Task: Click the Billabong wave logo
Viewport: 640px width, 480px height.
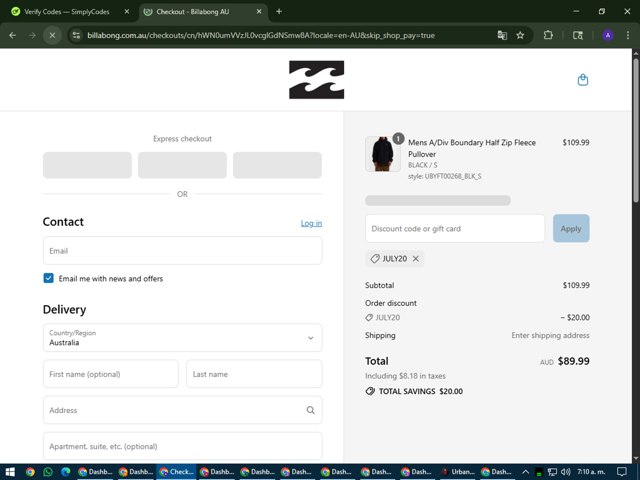Action: point(316,80)
